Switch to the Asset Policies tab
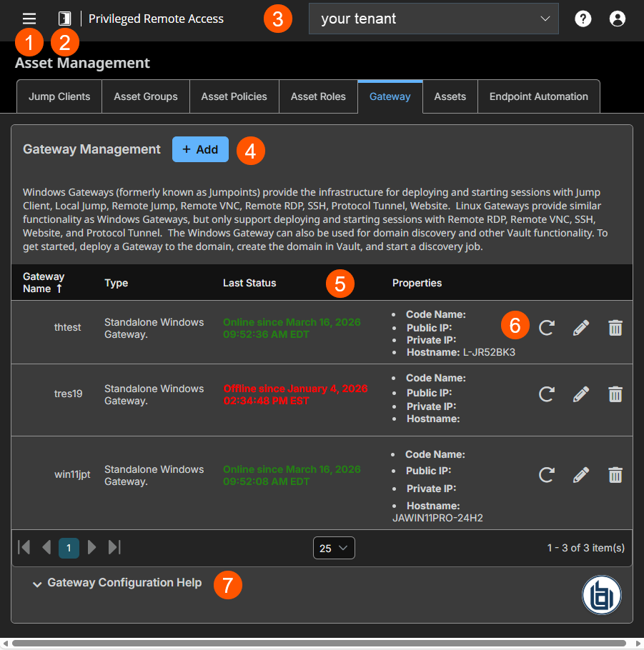Viewport: 644px width, 650px height. point(234,96)
